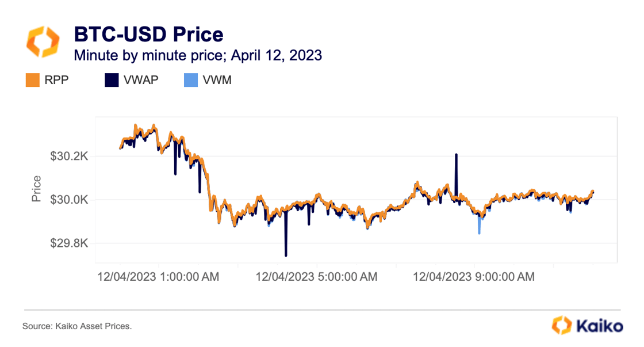Toggle the VWAP series via its legend label
The height and width of the screenshot is (347, 644).
click(141, 80)
